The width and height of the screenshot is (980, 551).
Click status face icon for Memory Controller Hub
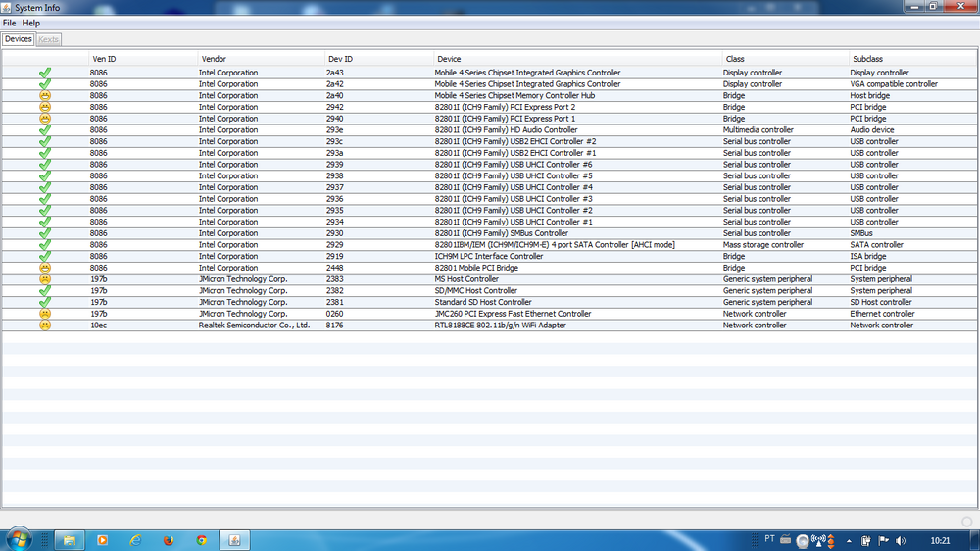click(x=44, y=96)
